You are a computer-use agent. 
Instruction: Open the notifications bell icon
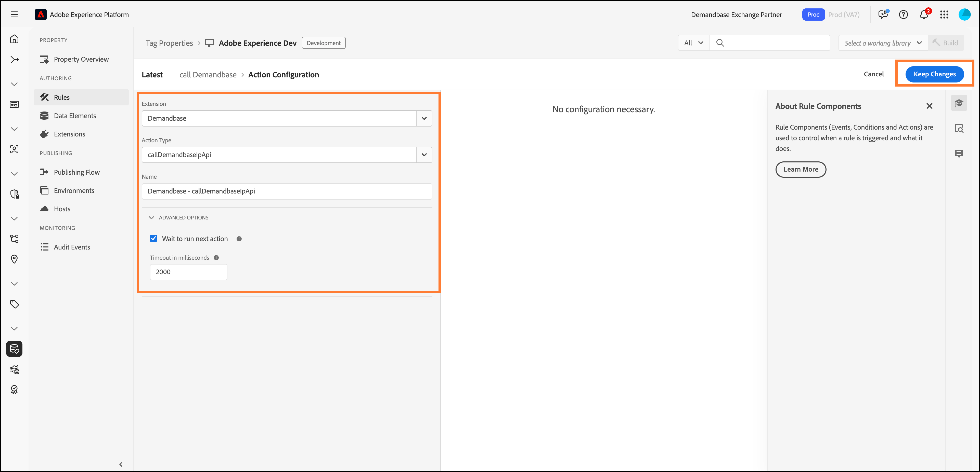(x=924, y=15)
